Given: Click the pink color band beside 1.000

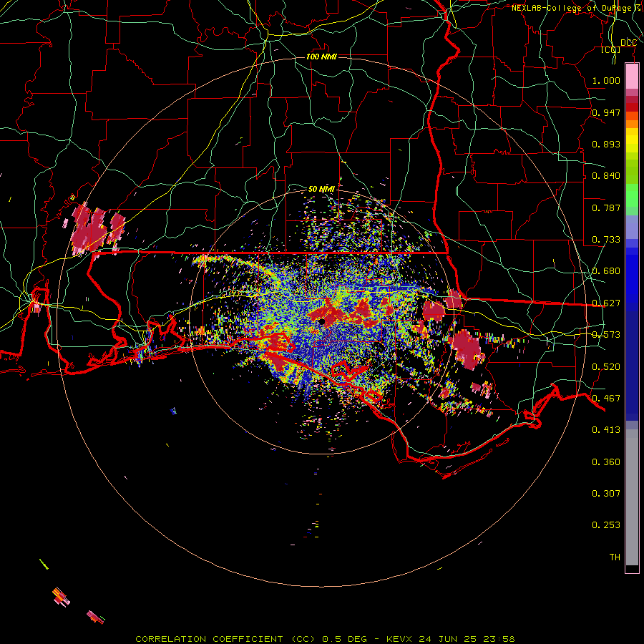Looking at the screenshot, I should point(632,77).
